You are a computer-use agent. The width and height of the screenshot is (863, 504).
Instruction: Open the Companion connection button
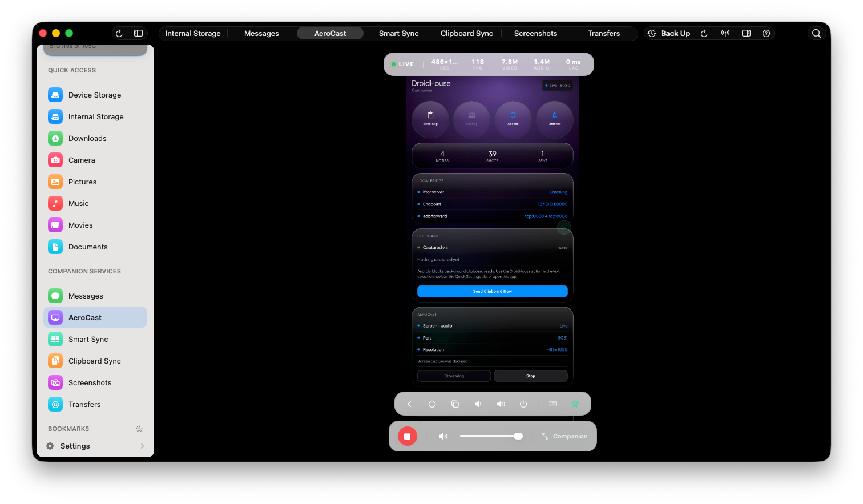click(564, 437)
